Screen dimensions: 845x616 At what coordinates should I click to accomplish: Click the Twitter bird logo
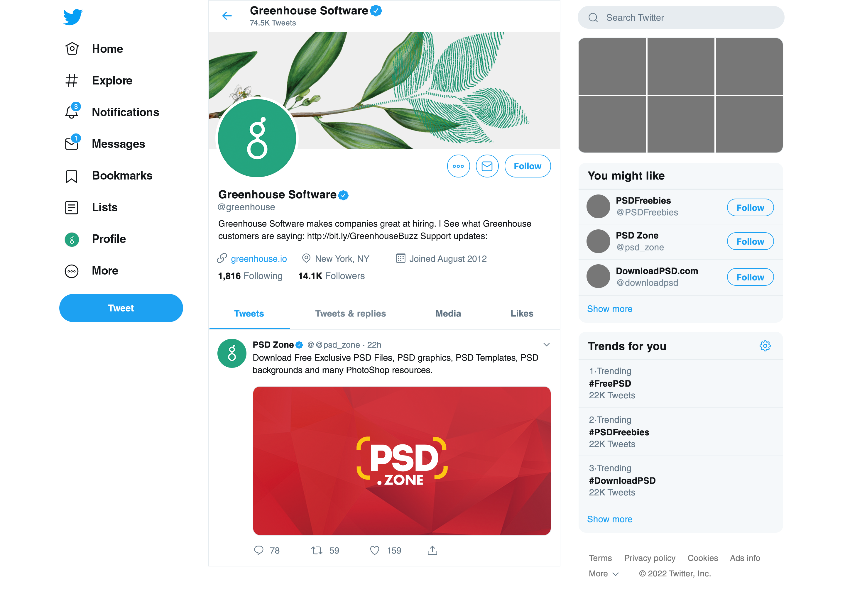(x=73, y=17)
